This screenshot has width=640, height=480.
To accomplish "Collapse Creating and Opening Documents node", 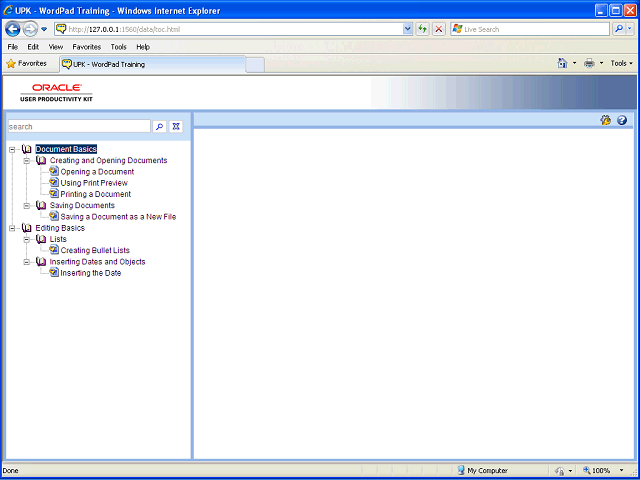I will pos(27,161).
